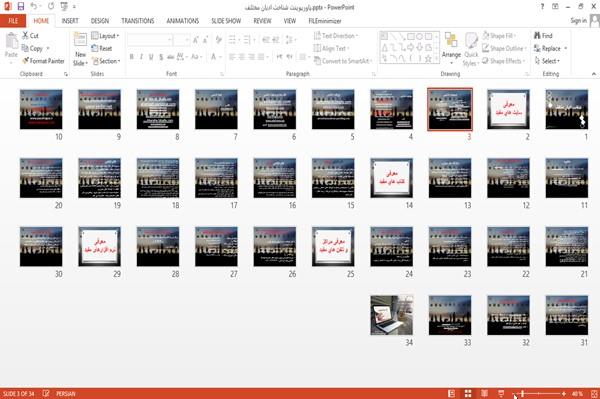Toggle Underline formatting
Image resolution: width=600 pixels, height=399 pixels.
click(x=151, y=57)
